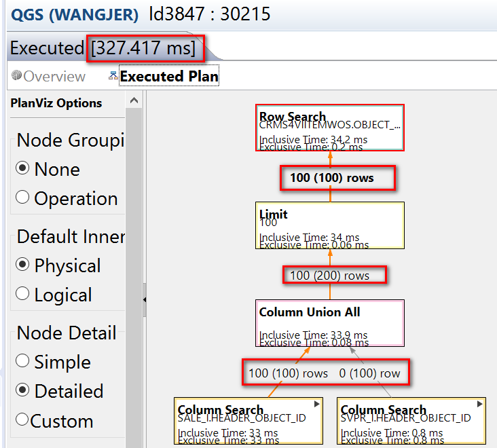Click the 'ld3847 : 30215' header text
Image resolution: width=497 pixels, height=448 pixels.
tap(210, 14)
